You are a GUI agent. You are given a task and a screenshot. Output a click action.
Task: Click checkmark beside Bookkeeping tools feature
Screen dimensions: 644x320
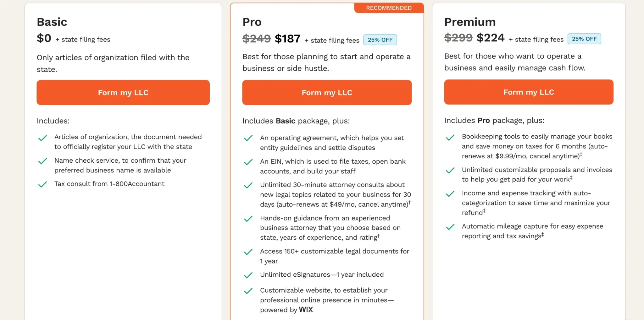pyautogui.click(x=450, y=138)
